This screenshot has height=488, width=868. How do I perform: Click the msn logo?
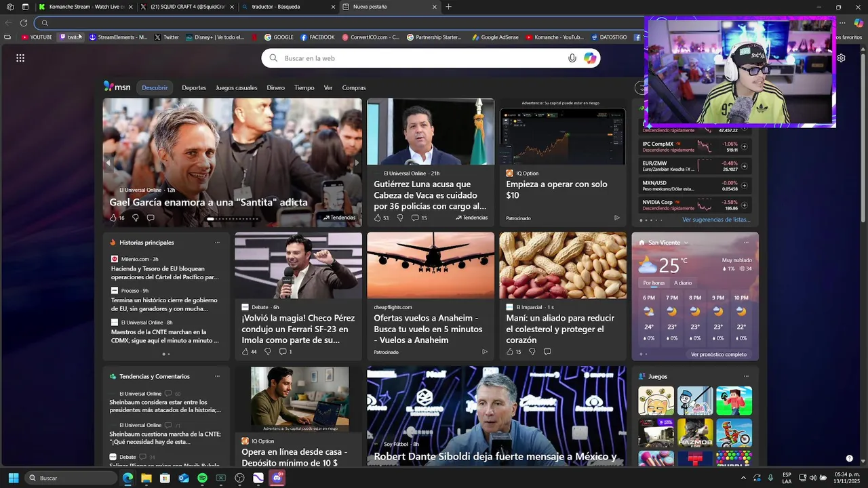pyautogui.click(x=117, y=87)
